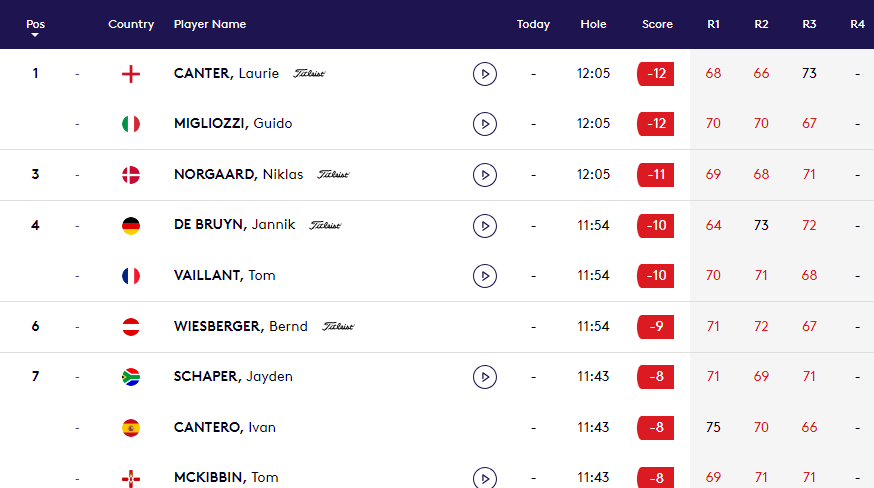This screenshot has width=874, height=488.
Task: Click Germany flag beside De Bruyn
Action: (x=131, y=225)
